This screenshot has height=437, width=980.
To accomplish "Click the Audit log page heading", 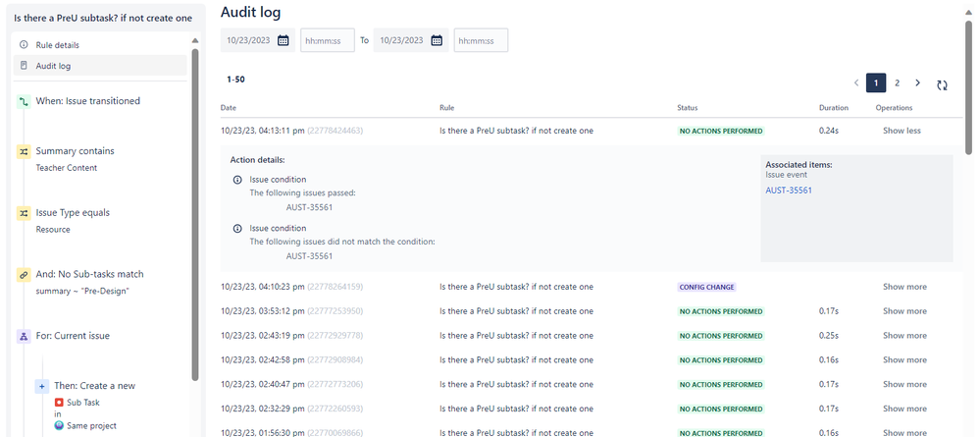I will pos(250,11).
